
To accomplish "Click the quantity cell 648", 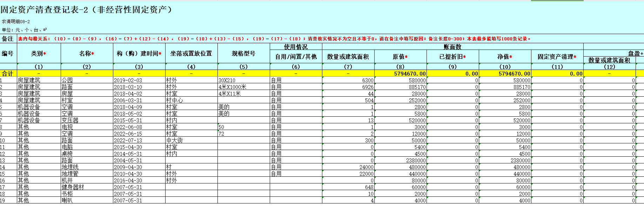I will pos(348,187).
